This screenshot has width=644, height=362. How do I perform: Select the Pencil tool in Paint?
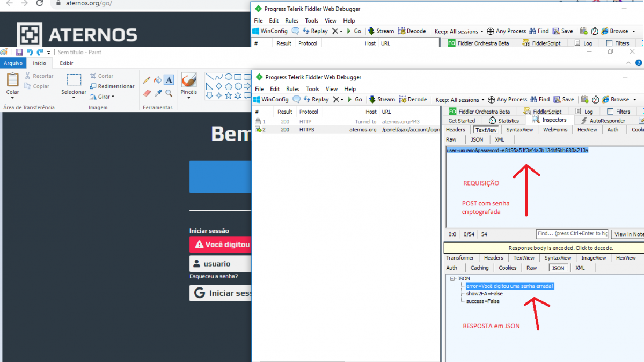[x=147, y=80]
